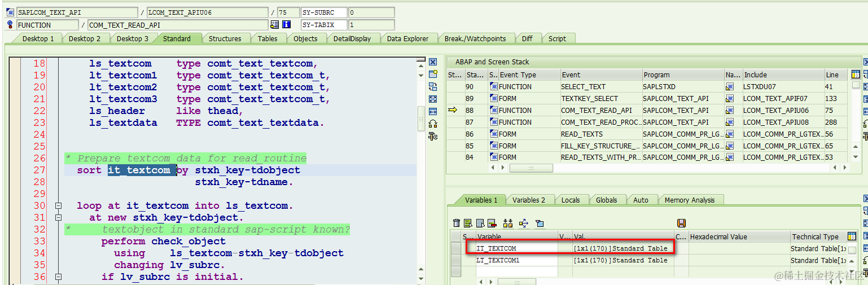Click stack type icon in row 87
This screenshot has height=285, width=868.
coord(494,122)
